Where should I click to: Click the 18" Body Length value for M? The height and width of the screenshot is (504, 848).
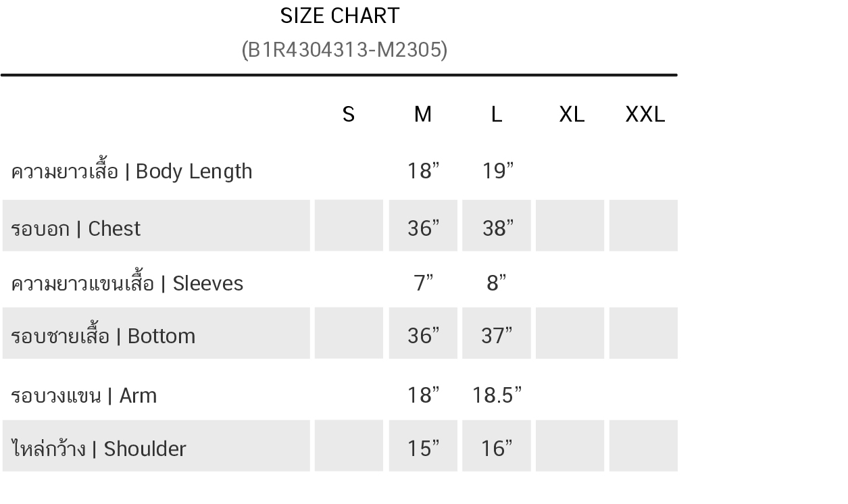tap(424, 171)
